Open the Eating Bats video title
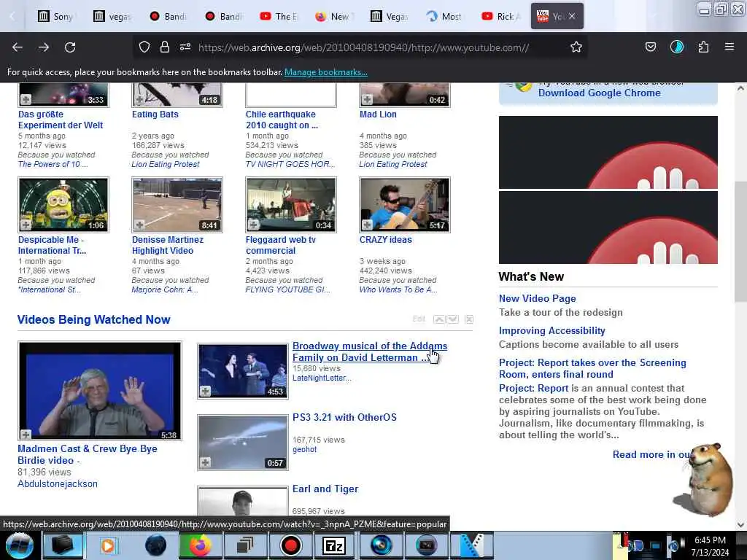The width and height of the screenshot is (747, 560). click(155, 114)
